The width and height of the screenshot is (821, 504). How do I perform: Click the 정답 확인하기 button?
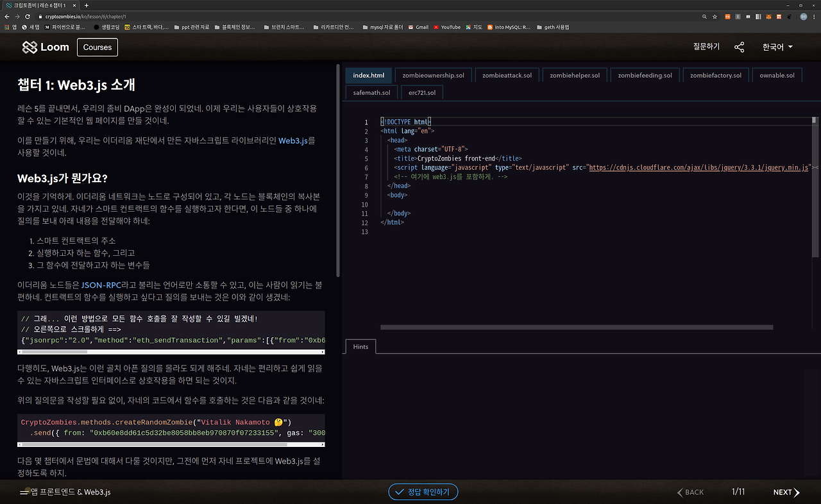(423, 492)
